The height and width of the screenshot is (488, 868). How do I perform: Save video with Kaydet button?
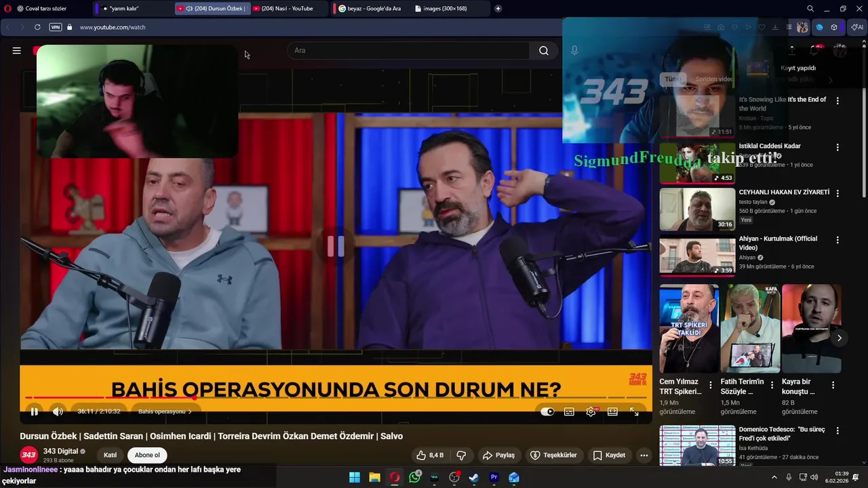[609, 455]
